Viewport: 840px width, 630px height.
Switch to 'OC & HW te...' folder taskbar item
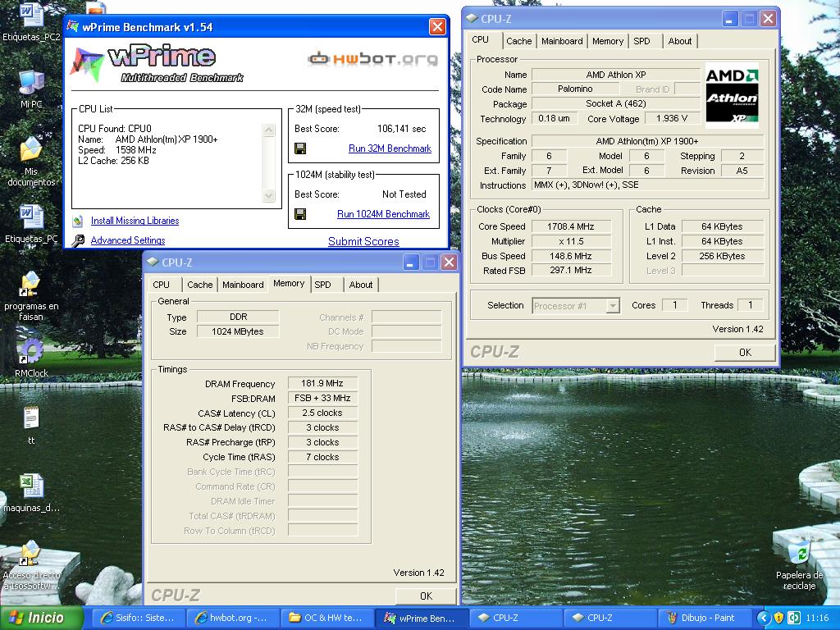click(327, 618)
